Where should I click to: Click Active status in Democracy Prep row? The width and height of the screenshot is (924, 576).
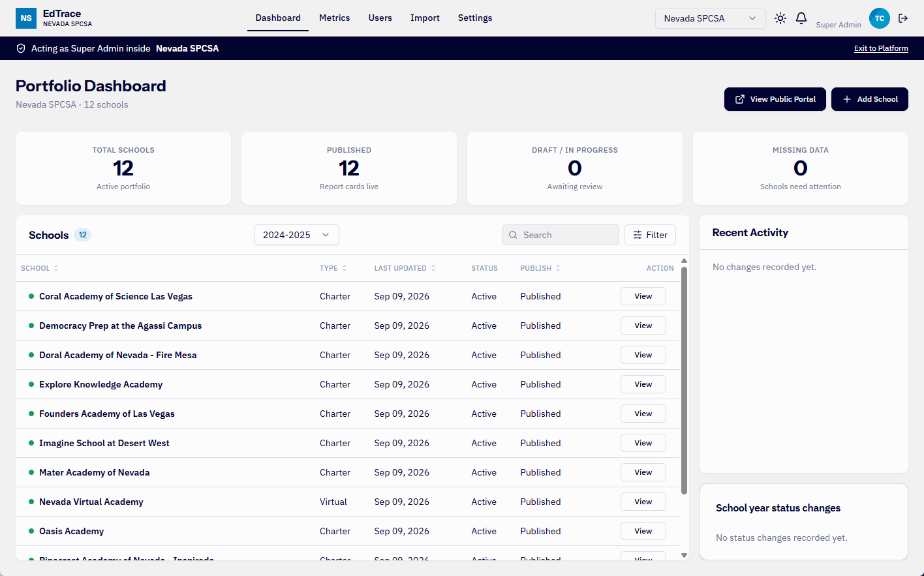click(x=484, y=326)
